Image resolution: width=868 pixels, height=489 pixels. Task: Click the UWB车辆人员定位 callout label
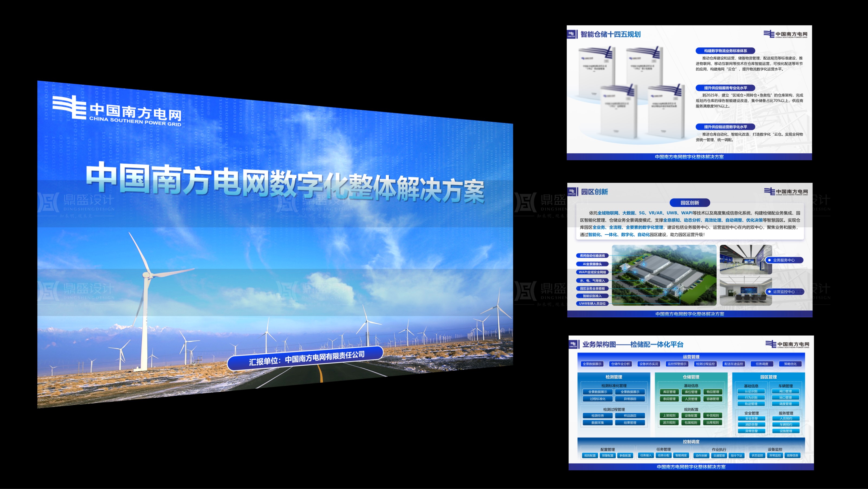tap(593, 303)
